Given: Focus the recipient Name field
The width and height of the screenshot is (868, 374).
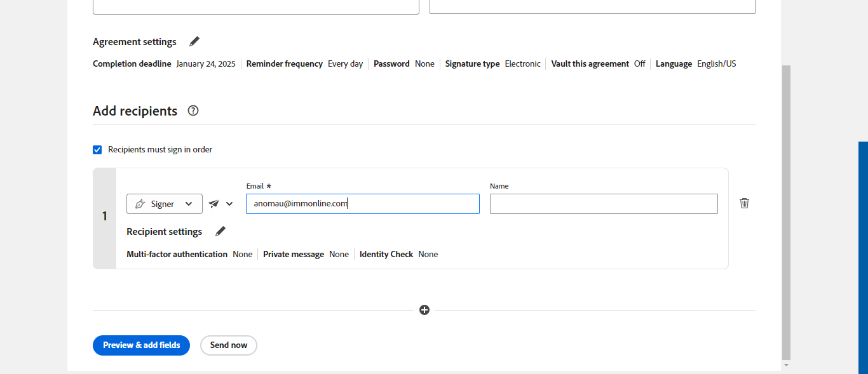Looking at the screenshot, I should pos(604,204).
